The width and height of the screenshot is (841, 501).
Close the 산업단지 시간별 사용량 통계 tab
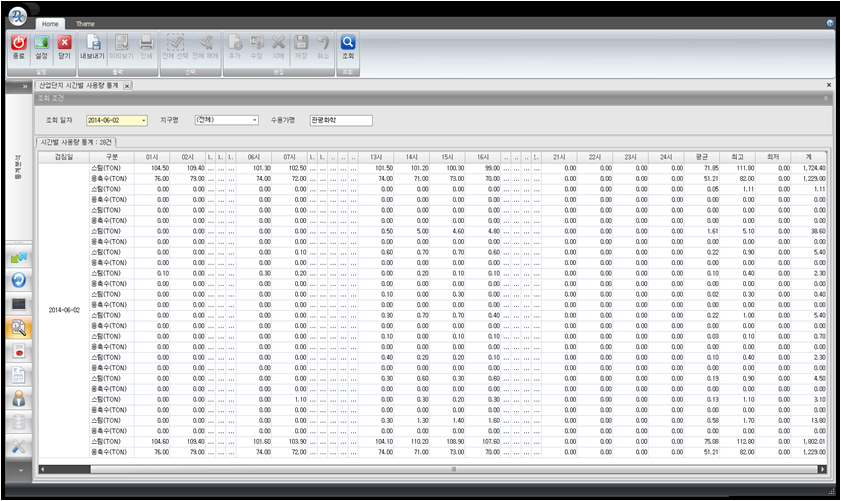127,86
